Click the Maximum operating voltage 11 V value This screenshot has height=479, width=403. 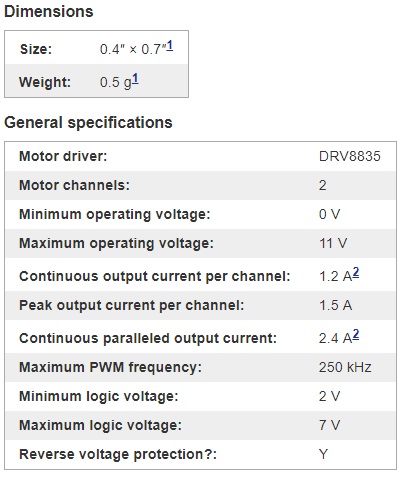pyautogui.click(x=333, y=243)
